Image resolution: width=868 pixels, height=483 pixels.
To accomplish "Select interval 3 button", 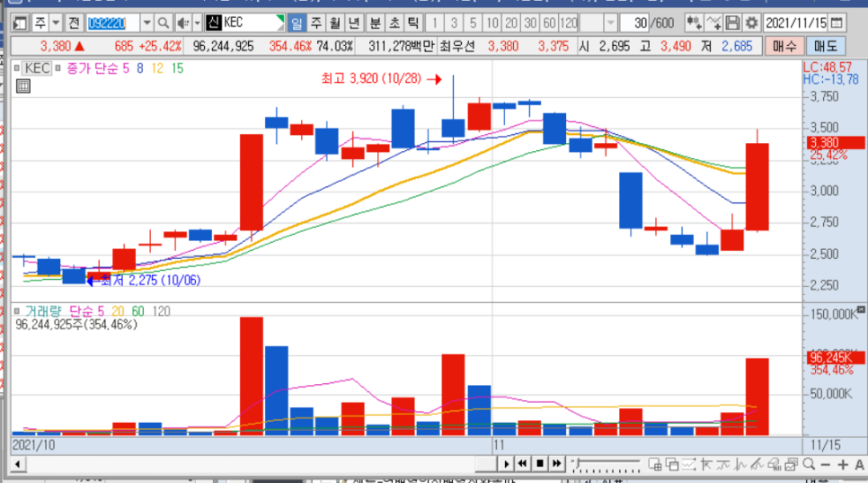I will click(x=454, y=23).
